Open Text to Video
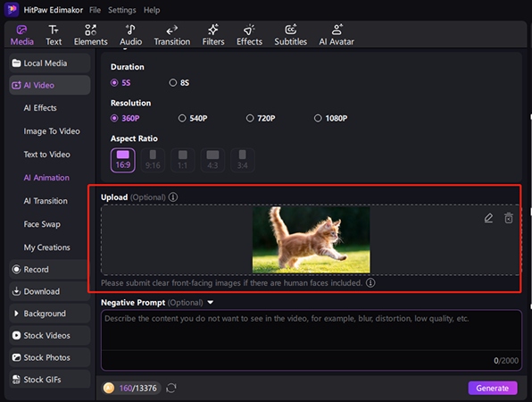 (46, 155)
